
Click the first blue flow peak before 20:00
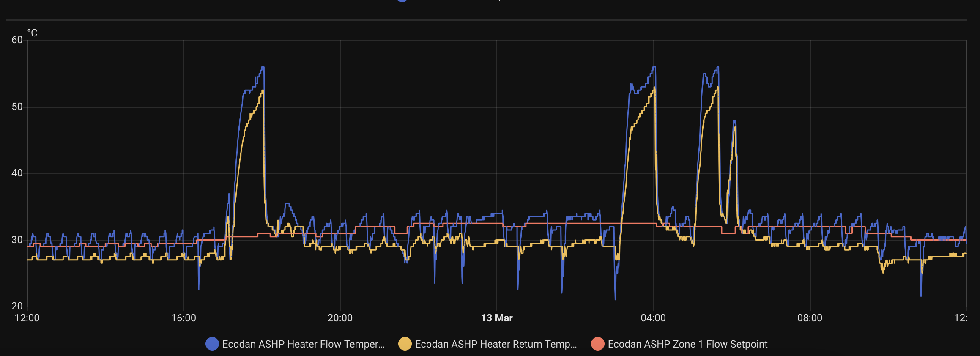click(x=263, y=68)
